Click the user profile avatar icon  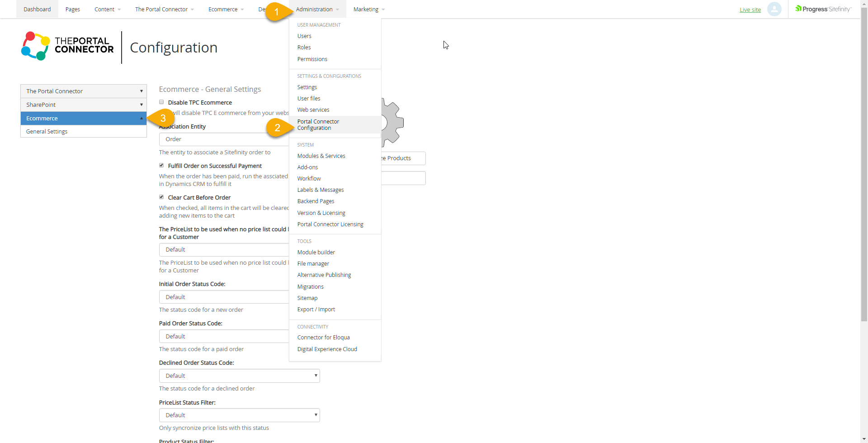(774, 9)
